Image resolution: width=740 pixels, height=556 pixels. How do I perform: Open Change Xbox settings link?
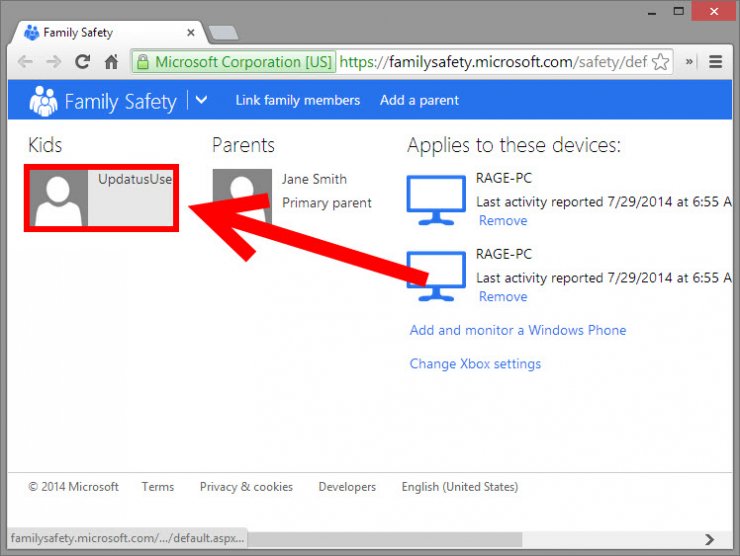click(475, 363)
